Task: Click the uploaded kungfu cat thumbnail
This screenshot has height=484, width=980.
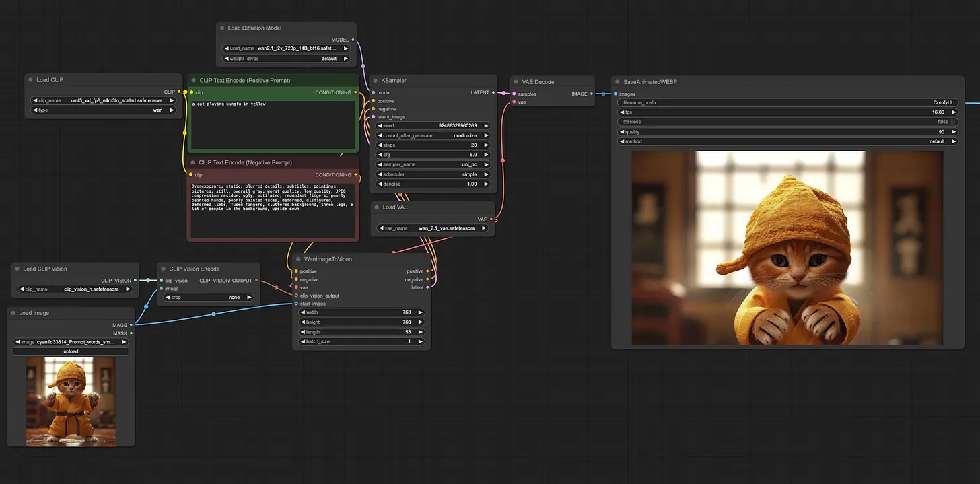Action: 71,401
